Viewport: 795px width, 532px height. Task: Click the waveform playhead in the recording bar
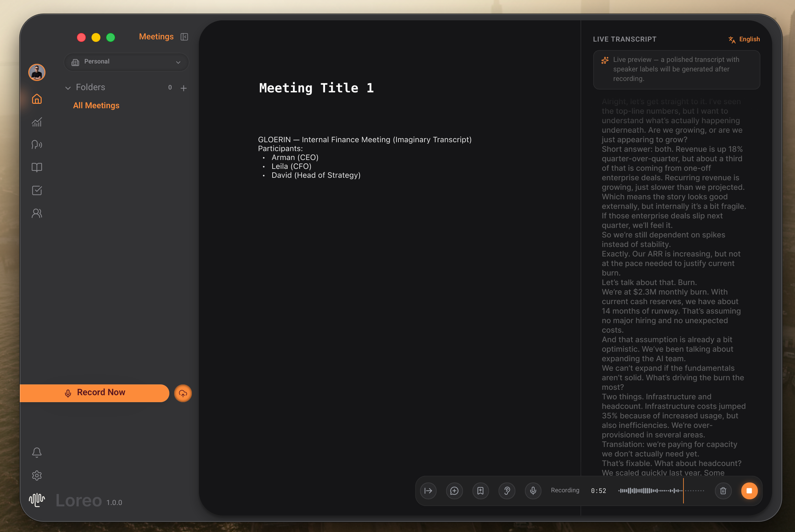tap(683, 491)
